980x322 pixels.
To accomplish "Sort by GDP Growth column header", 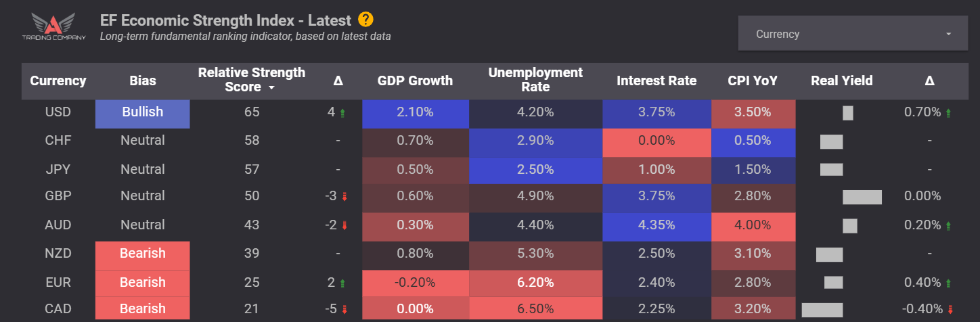I will coord(415,80).
